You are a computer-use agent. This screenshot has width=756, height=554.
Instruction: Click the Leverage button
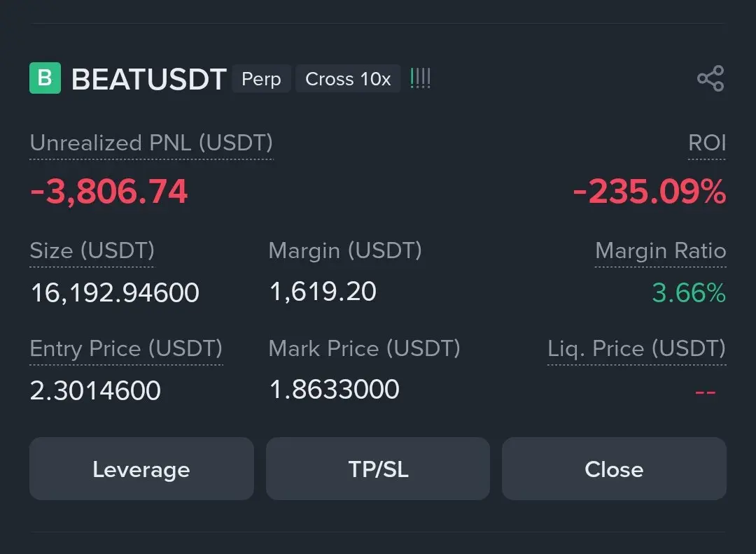point(141,469)
